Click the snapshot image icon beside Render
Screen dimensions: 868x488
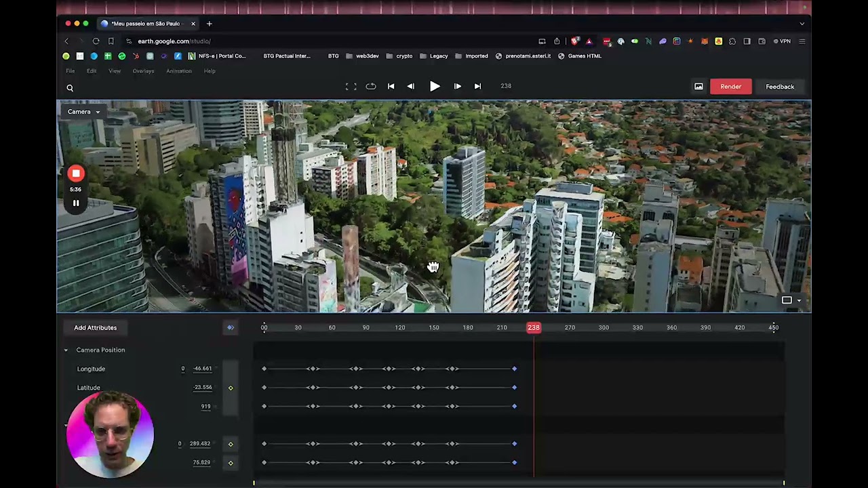698,87
